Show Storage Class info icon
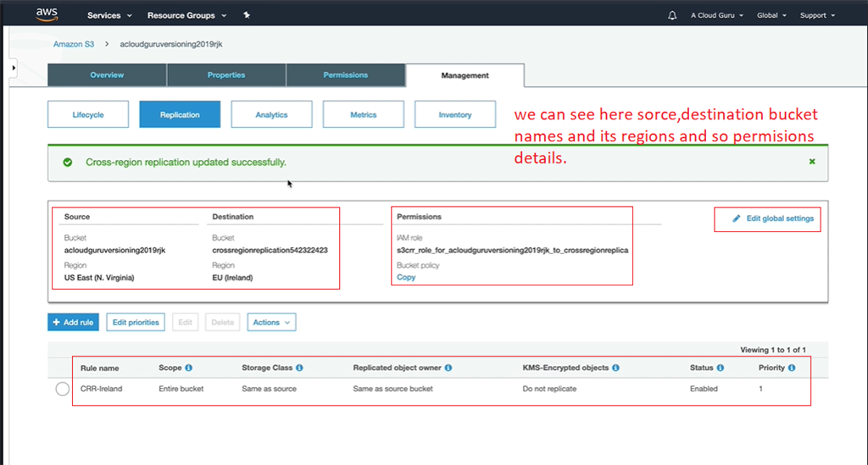The height and width of the screenshot is (465, 868). click(299, 368)
